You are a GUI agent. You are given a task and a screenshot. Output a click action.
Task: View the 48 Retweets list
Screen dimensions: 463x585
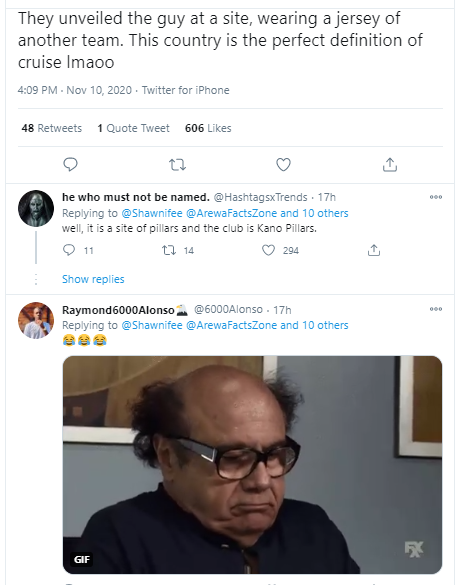point(51,128)
